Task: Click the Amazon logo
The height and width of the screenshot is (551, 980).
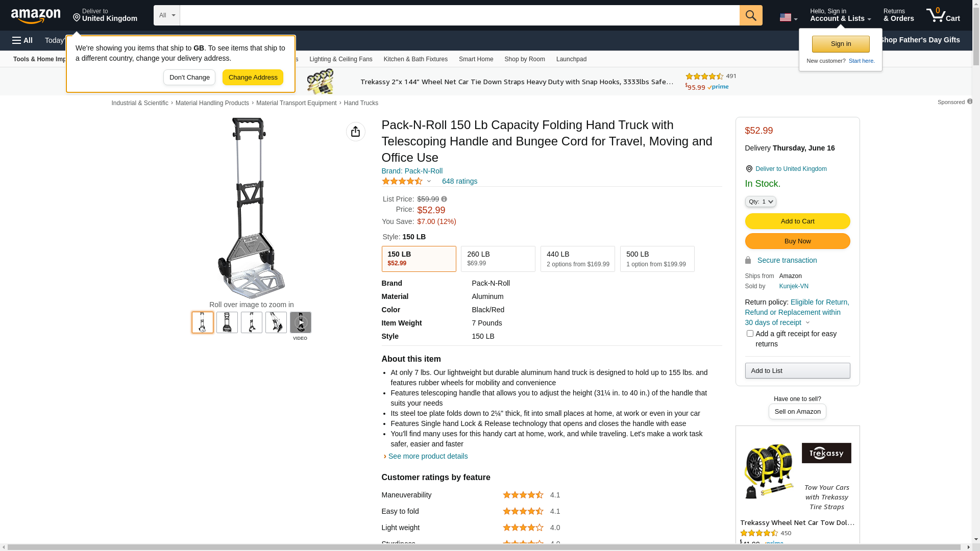Action: coord(36,16)
